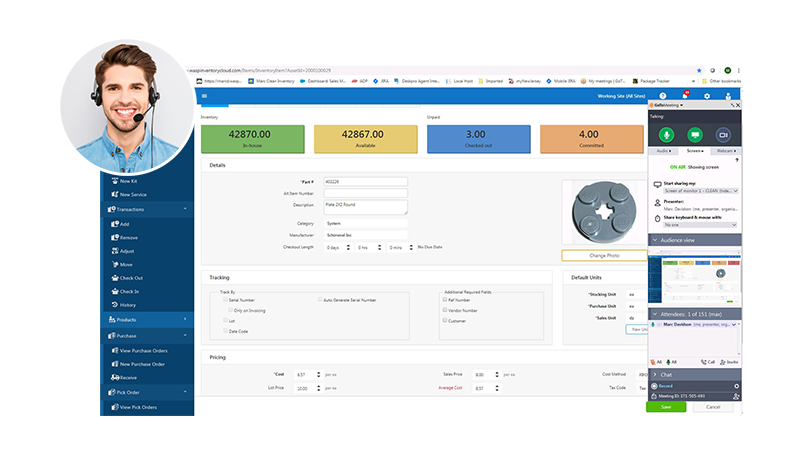Tick the Ref Number required field checkbox
Screen dimensions: 800x452
pos(444,299)
